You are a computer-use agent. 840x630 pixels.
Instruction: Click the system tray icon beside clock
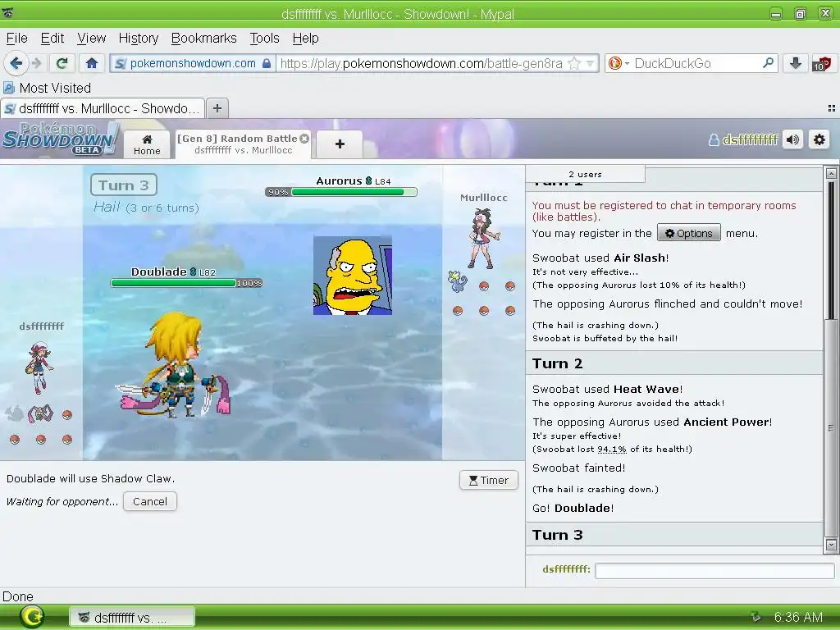pyautogui.click(x=756, y=617)
